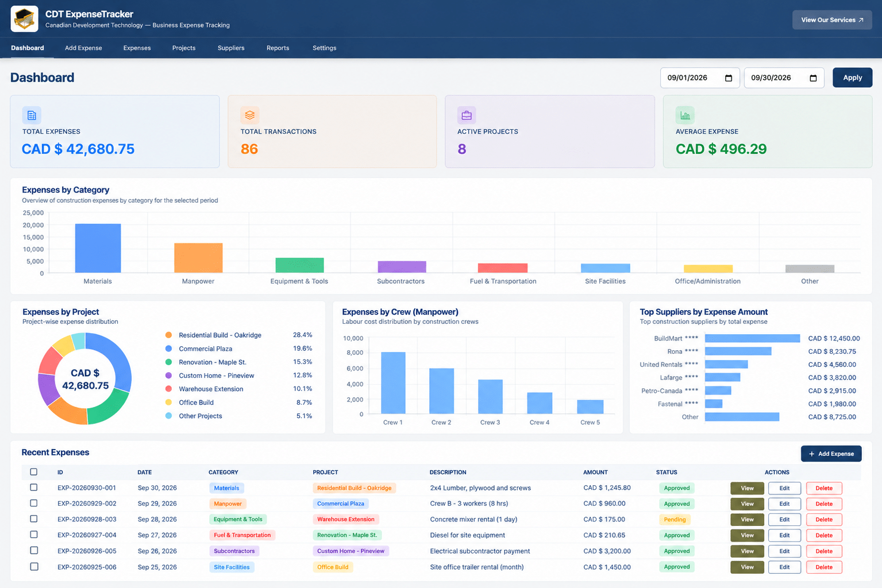882x588 pixels.
Task: Open the start date calendar picker icon
Action: pyautogui.click(x=729, y=78)
